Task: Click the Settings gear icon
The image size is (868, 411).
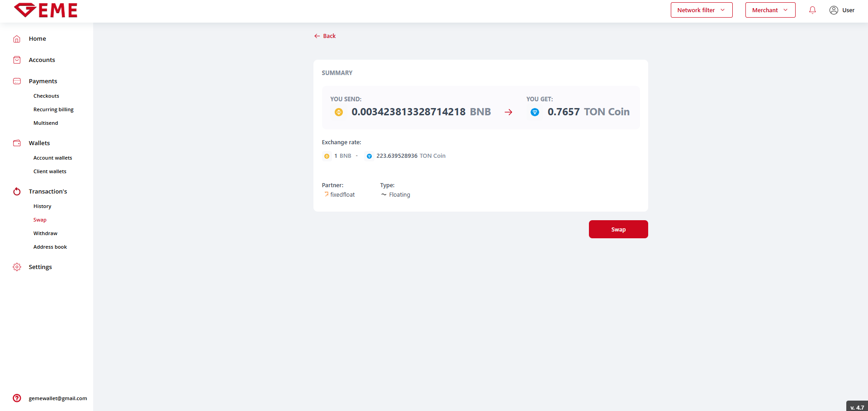Action: pyautogui.click(x=17, y=267)
